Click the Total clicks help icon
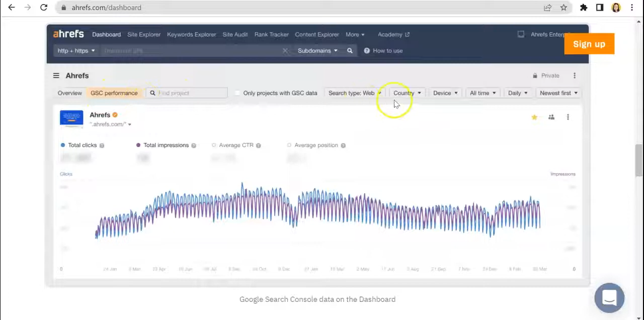Viewport: 644px width, 320px height. point(102,145)
